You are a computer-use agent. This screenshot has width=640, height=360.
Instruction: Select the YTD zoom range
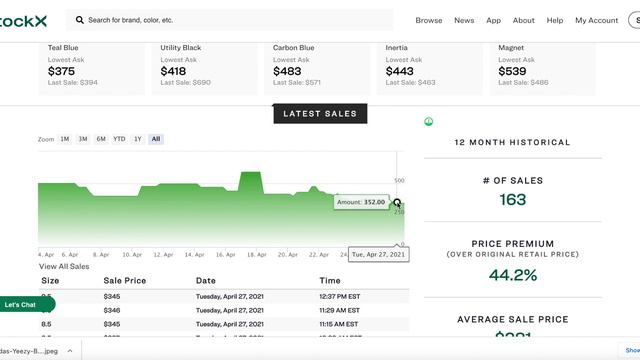coord(119,139)
